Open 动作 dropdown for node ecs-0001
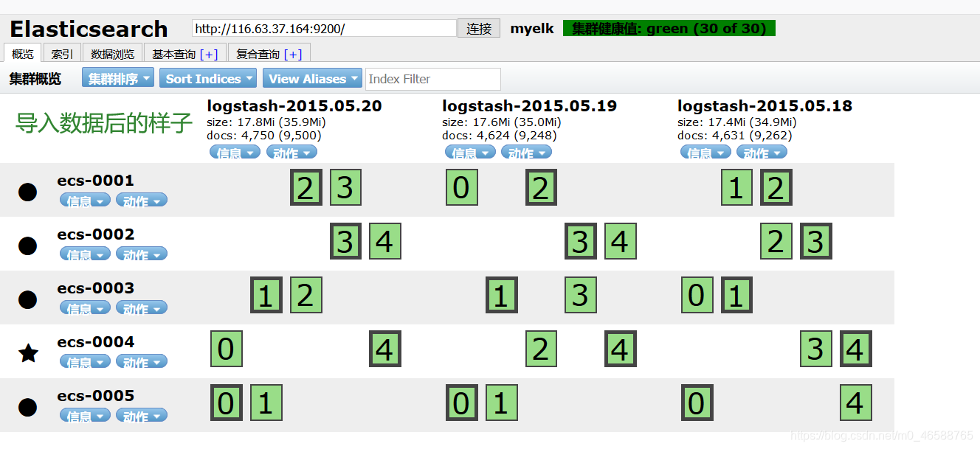Image resolution: width=980 pixels, height=449 pixels. (x=142, y=201)
